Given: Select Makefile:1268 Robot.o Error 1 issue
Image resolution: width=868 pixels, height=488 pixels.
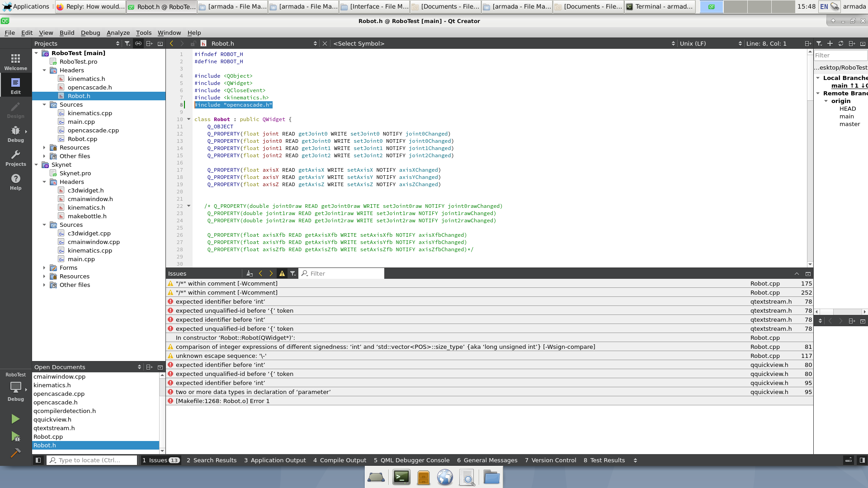Looking at the screenshot, I should [x=490, y=401].
